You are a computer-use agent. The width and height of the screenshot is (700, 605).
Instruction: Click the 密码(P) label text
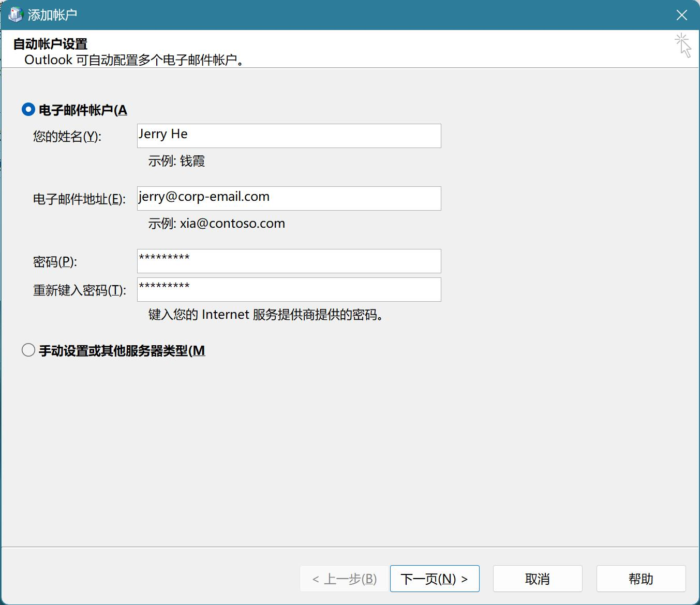point(55,262)
